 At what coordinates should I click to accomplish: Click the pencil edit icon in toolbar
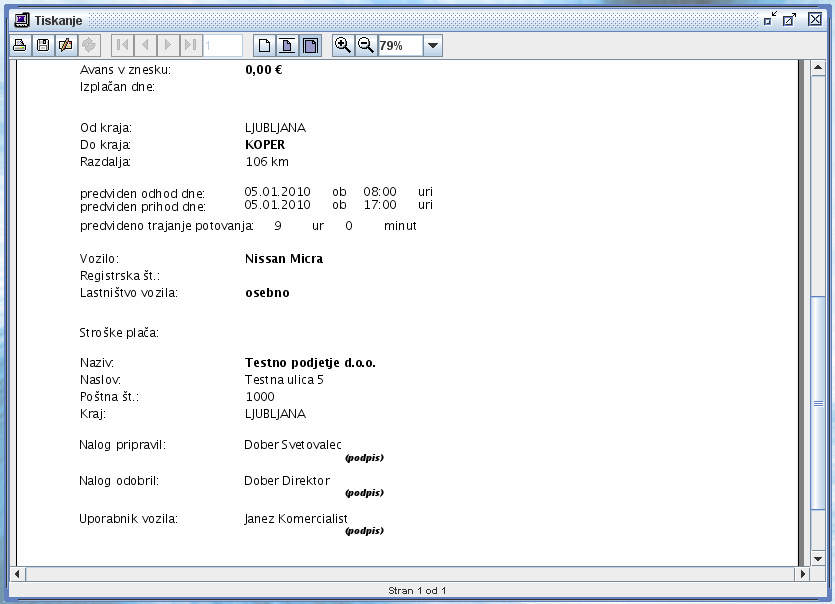[66, 45]
